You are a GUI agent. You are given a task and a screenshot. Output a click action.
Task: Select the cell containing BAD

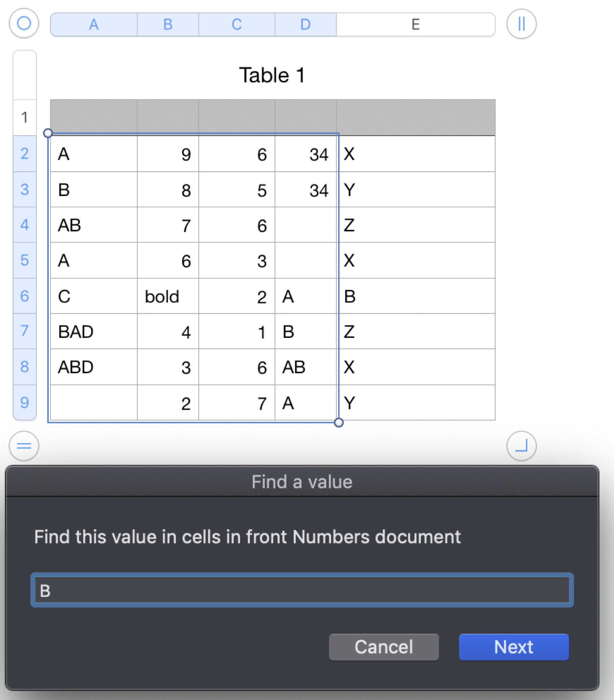94,331
